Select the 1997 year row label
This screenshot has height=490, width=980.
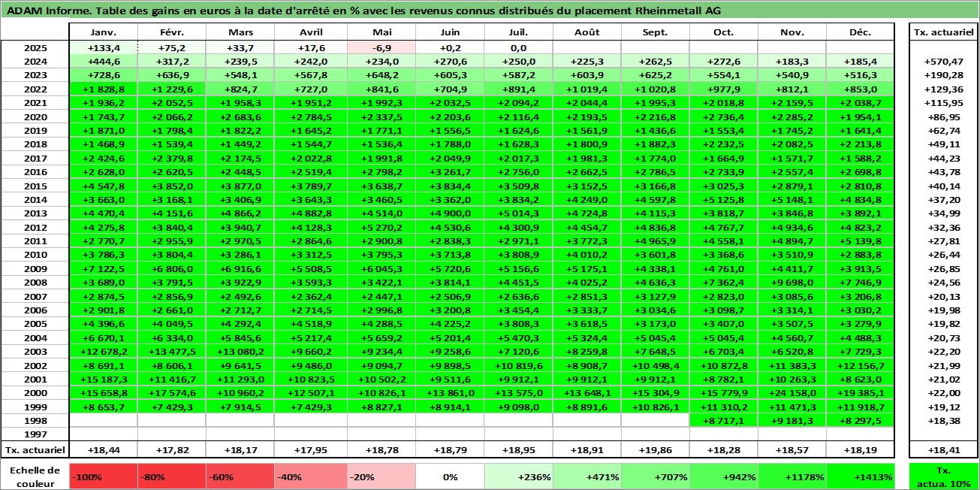point(35,434)
